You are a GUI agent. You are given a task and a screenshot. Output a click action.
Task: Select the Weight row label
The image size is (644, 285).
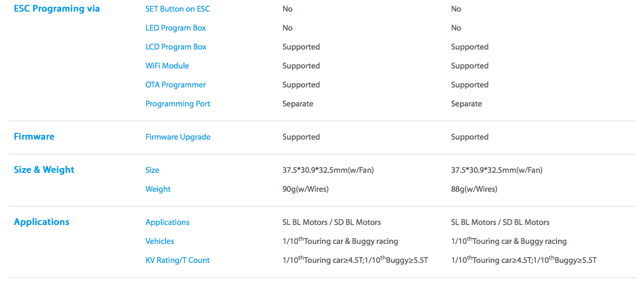[158, 189]
